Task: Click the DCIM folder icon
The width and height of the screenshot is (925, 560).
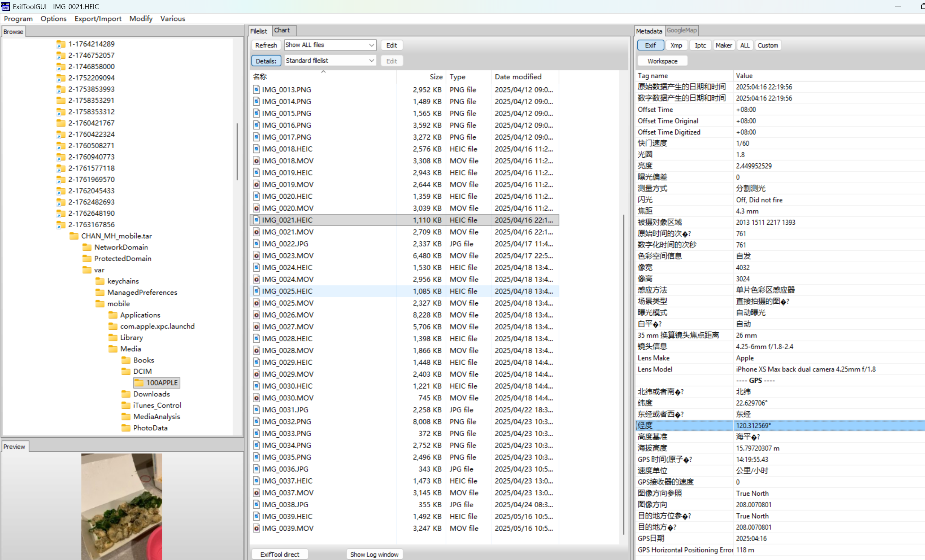Action: 126,371
